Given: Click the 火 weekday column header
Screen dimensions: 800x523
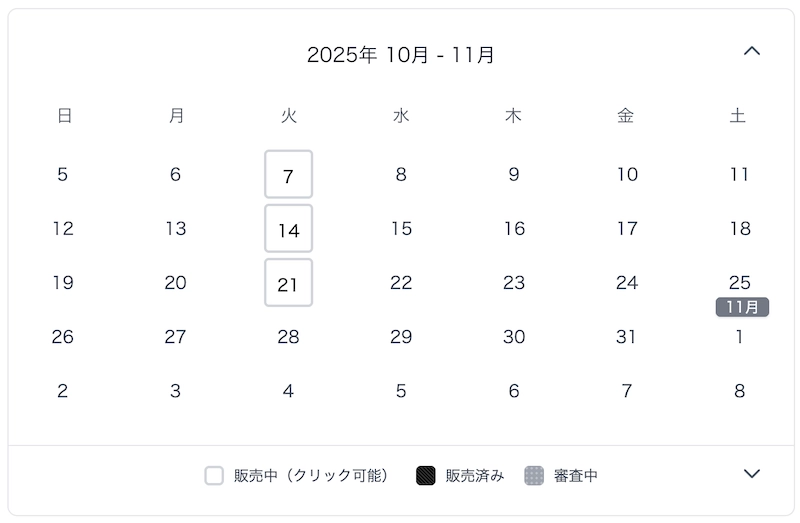Looking at the screenshot, I should tap(289, 116).
